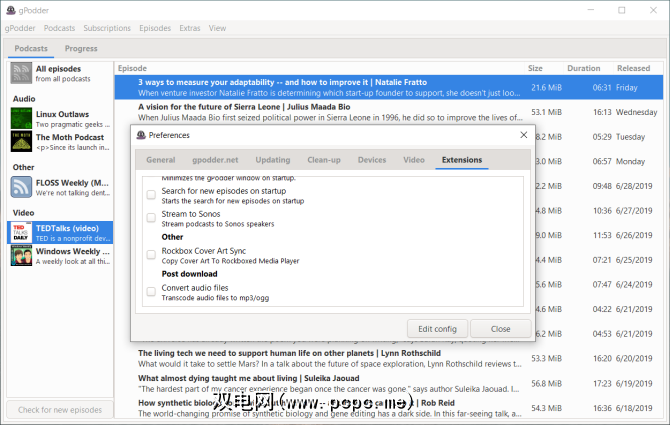670x425 pixels.
Task: Sort by the Duration column header
Action: 588,68
